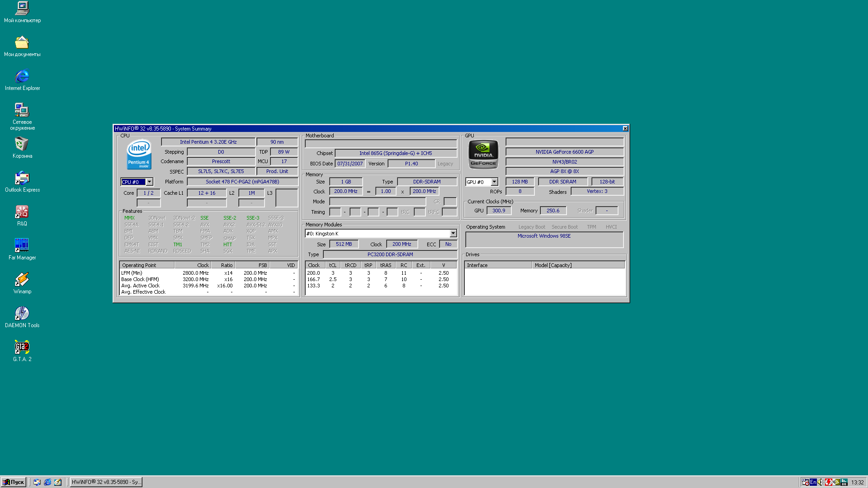868x488 pixels.
Task: Click the En language indicator in tray
Action: click(x=813, y=482)
